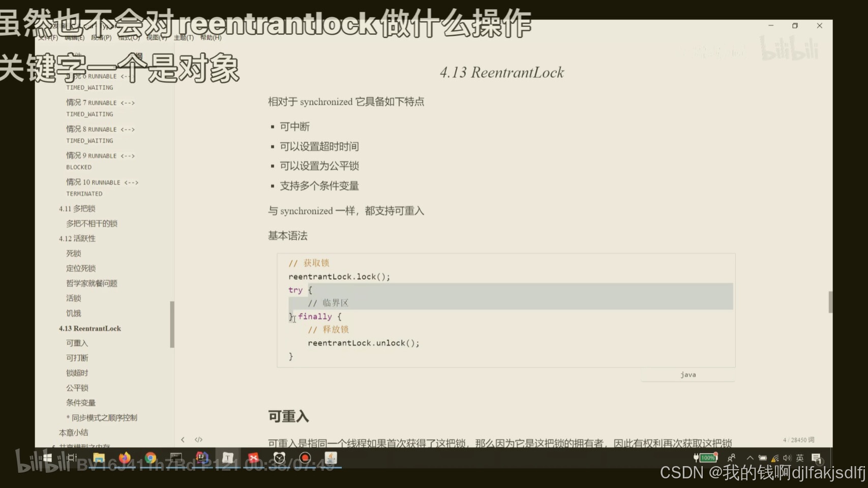
Task: Open the XMind taskbar icon
Action: tap(254, 458)
